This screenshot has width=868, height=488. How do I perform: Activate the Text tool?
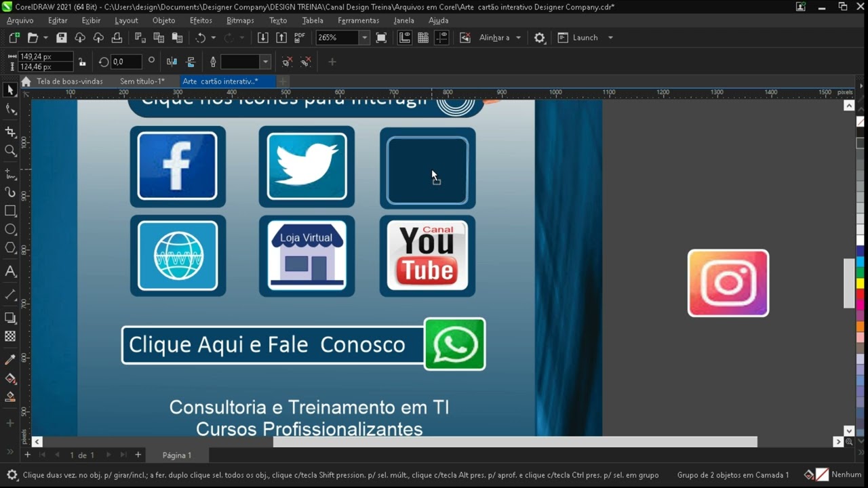click(10, 271)
